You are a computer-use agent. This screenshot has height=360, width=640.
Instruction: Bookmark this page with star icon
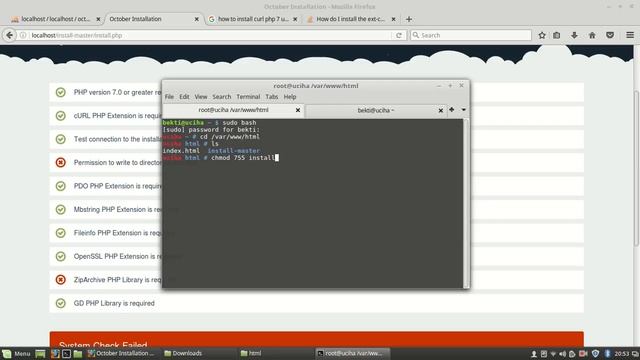pos(542,35)
